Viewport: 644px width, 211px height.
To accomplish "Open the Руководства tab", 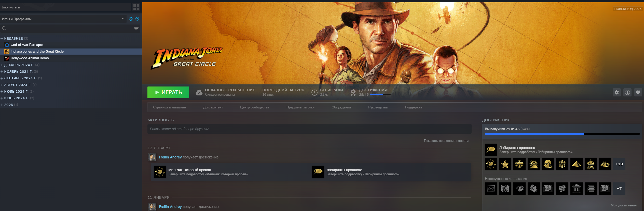I will pos(378,107).
